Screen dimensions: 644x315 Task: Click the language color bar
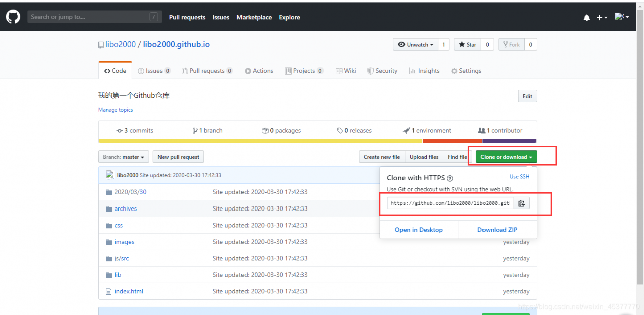(317, 141)
